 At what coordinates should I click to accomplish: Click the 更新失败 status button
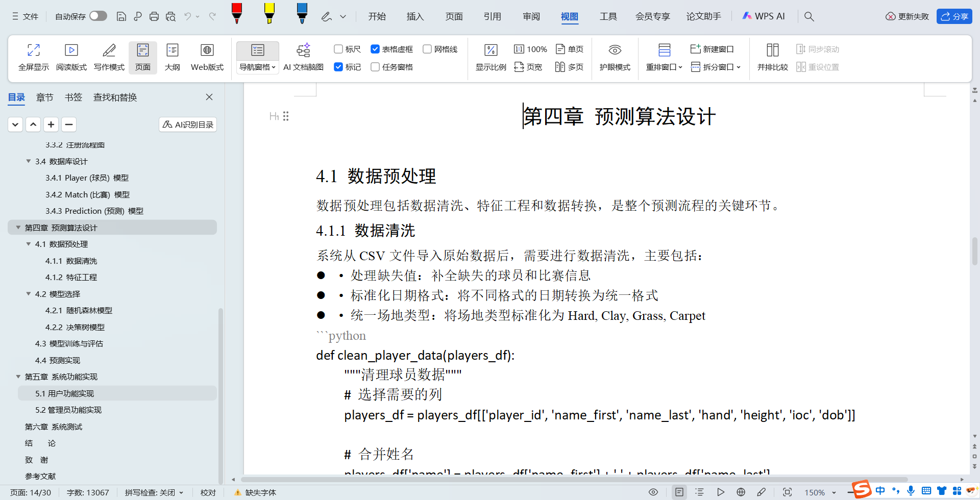(907, 16)
